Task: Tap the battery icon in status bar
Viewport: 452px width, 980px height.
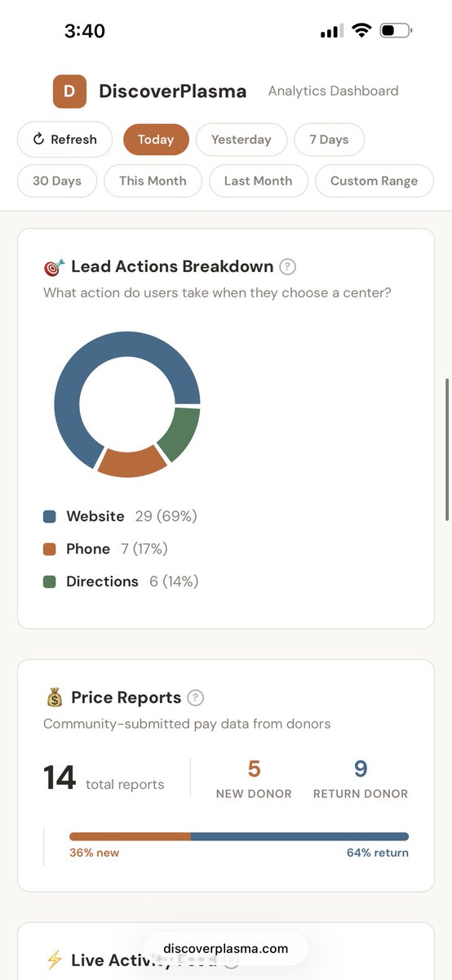Action: click(397, 31)
